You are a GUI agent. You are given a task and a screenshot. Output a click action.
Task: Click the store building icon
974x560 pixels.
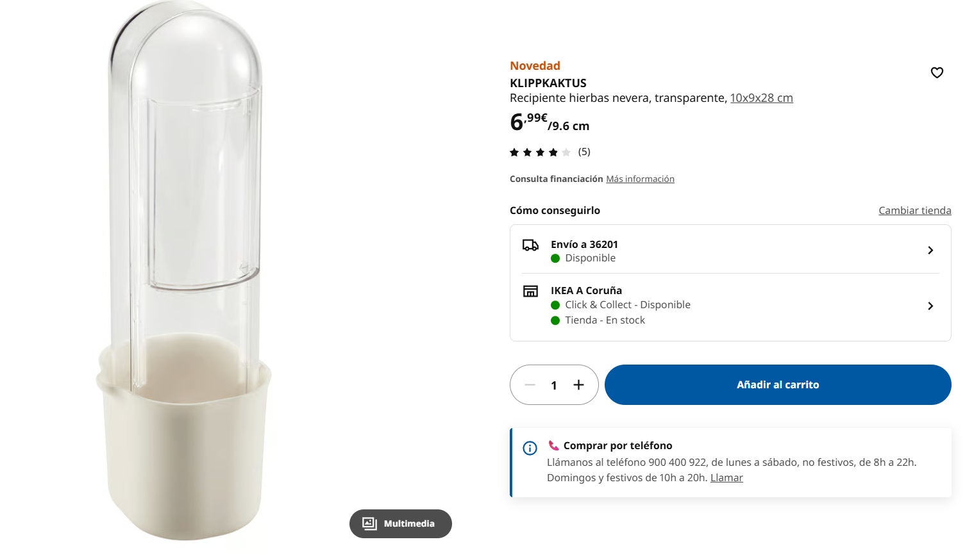point(530,292)
